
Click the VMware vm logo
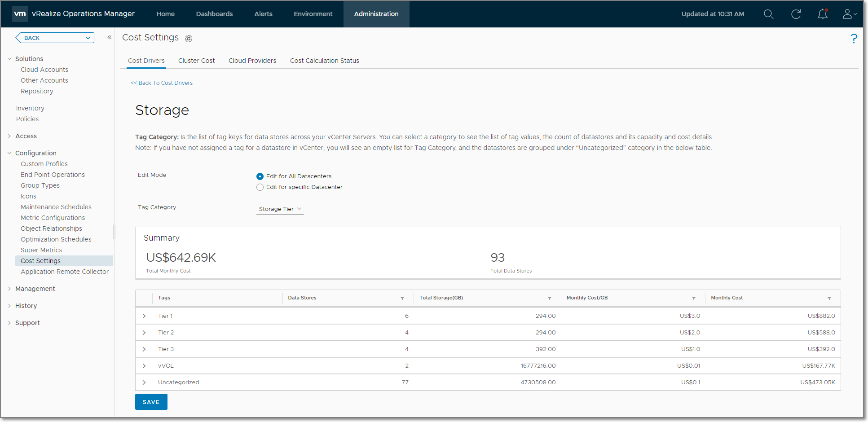click(x=20, y=14)
